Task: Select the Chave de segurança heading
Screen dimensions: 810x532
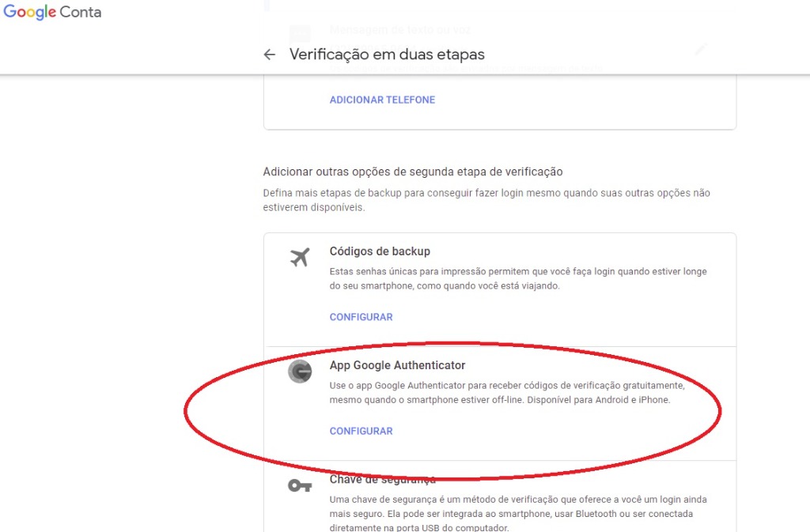Action: pyautogui.click(x=382, y=480)
